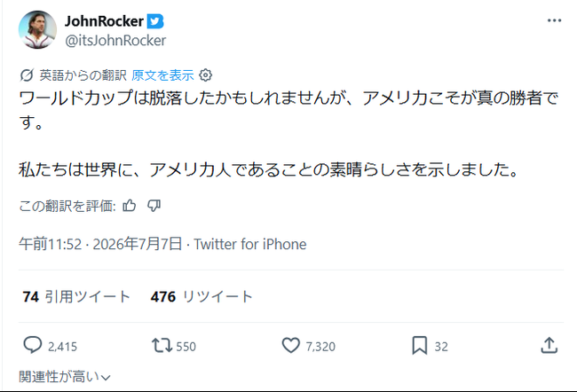
Task: Open the three-dot more options menu
Action: tap(554, 20)
